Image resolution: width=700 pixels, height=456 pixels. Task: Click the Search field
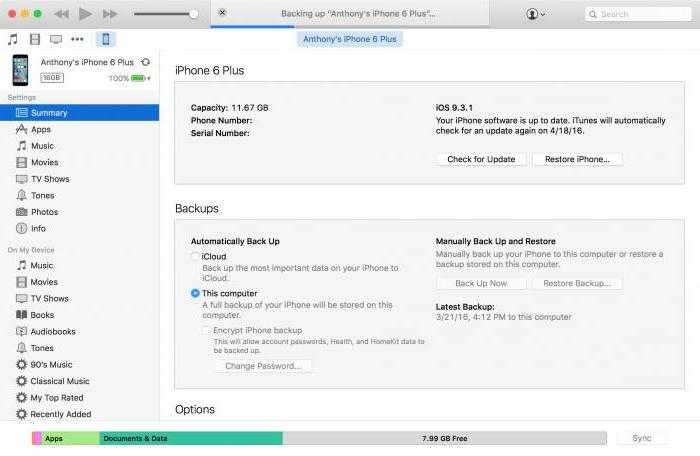[638, 14]
